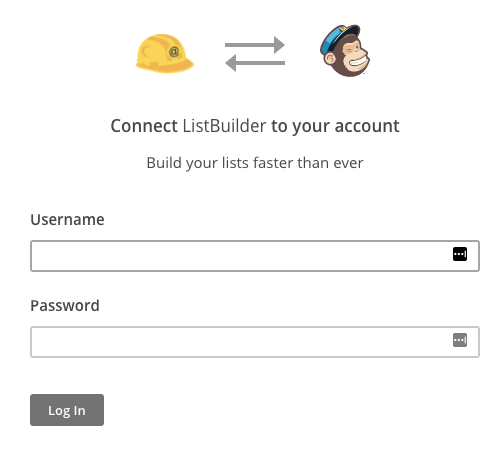The height and width of the screenshot is (451, 504).
Task: Click the Password field label
Action: click(65, 305)
